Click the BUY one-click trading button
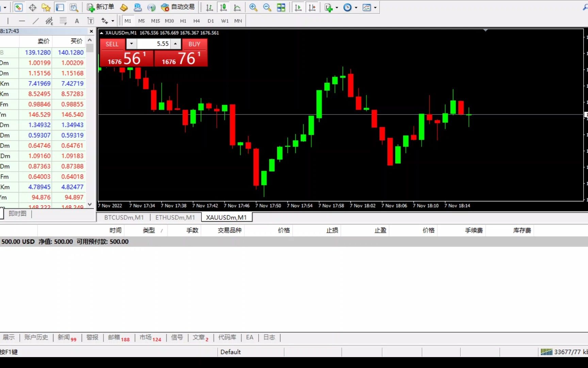The height and width of the screenshot is (368, 588). click(195, 44)
